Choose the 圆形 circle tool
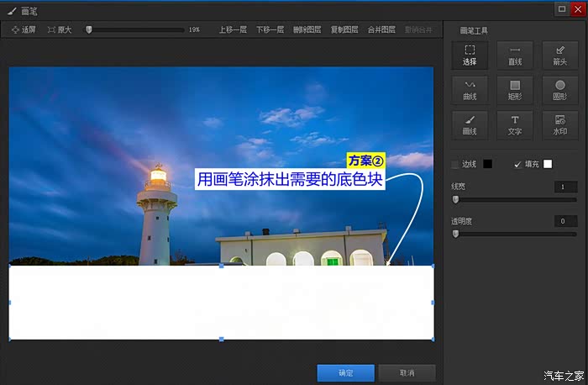This screenshot has height=385, width=588. (559, 90)
